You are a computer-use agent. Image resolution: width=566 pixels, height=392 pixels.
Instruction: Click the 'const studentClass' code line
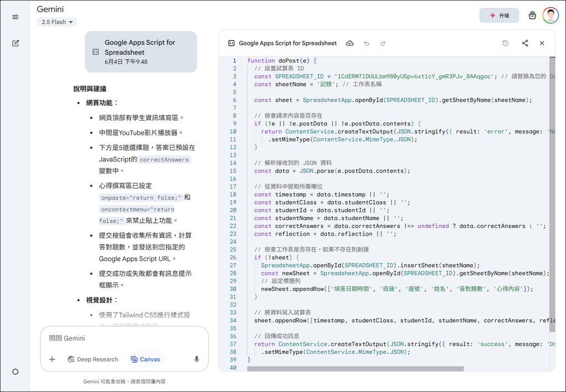point(332,202)
